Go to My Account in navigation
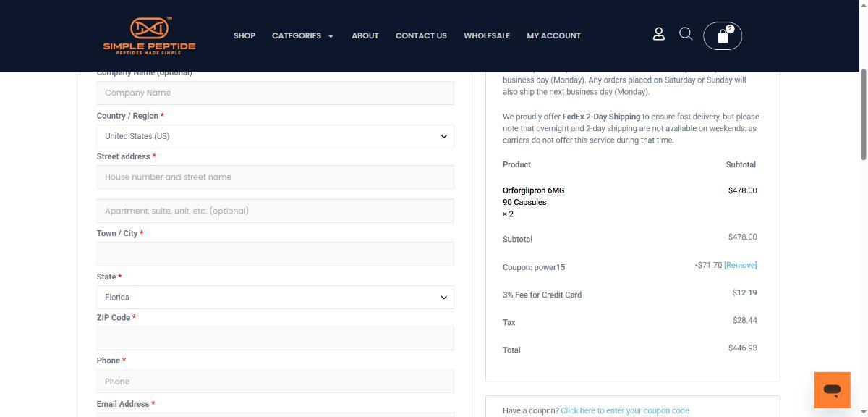 553,35
